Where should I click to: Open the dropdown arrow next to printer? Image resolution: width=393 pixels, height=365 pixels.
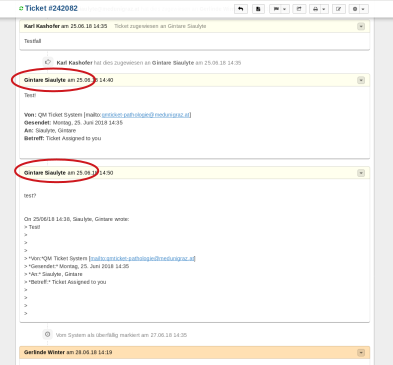pyautogui.click(x=324, y=9)
